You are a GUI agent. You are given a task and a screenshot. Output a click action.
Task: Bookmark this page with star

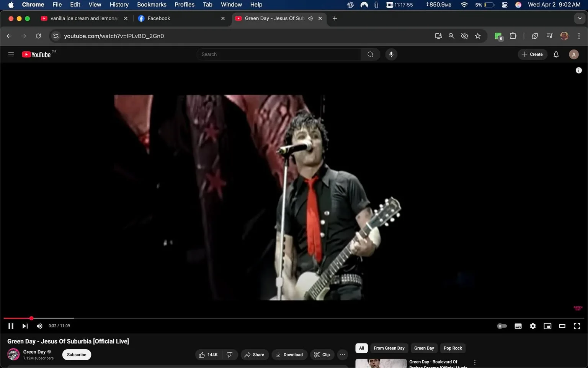(478, 36)
